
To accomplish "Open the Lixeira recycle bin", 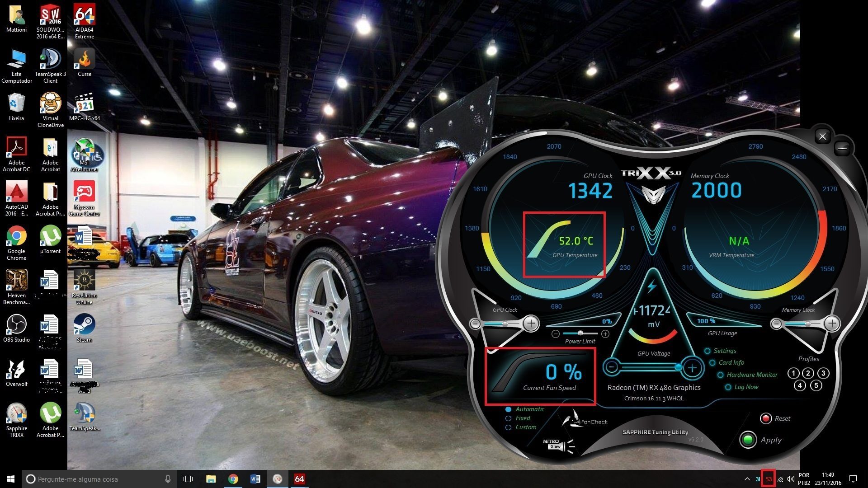I will pyautogui.click(x=16, y=107).
